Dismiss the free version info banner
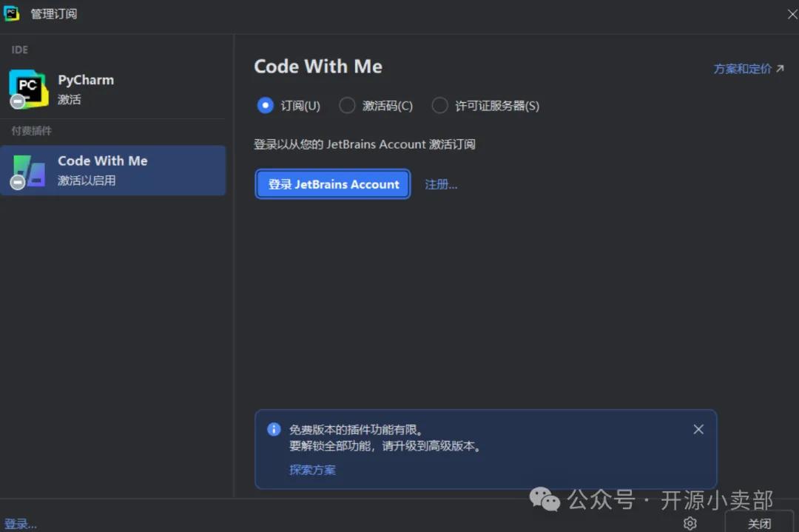Image resolution: width=799 pixels, height=532 pixels. 698,430
